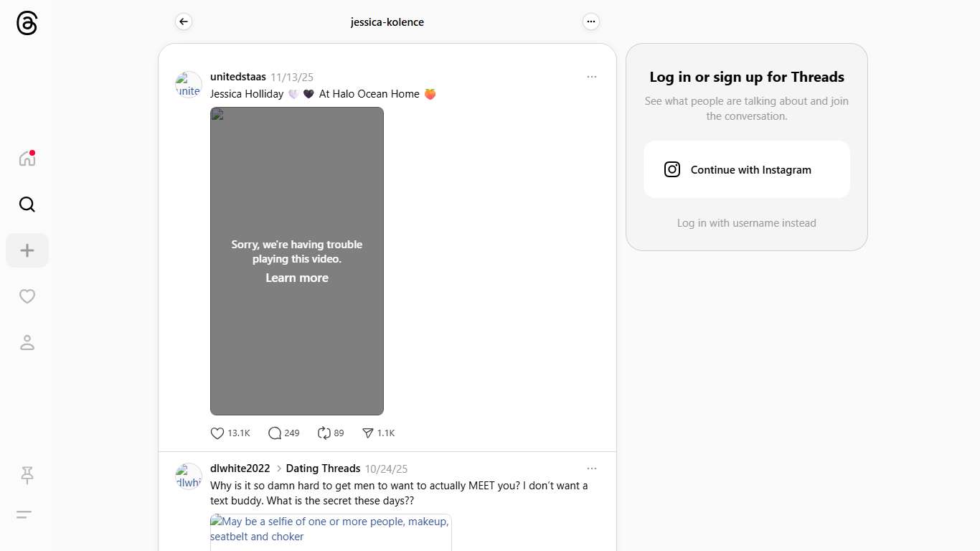Screen dimensions: 980x551
Task: Open the bottom-left More menu icon
Action: coord(24,514)
